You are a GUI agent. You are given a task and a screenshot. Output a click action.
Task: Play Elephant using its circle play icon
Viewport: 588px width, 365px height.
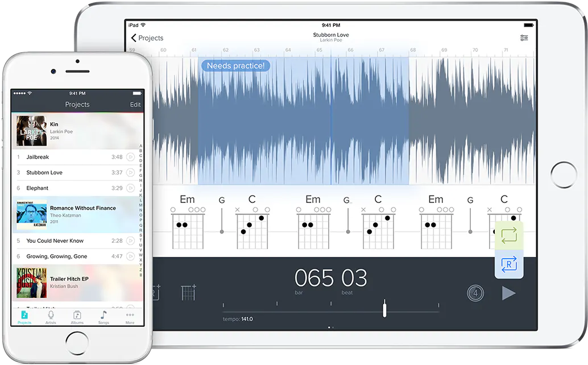pos(130,188)
